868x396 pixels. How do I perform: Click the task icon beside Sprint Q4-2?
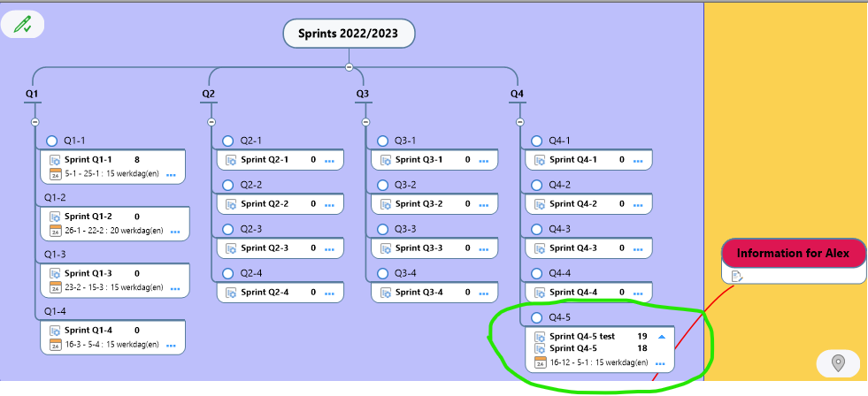pyautogui.click(x=540, y=204)
